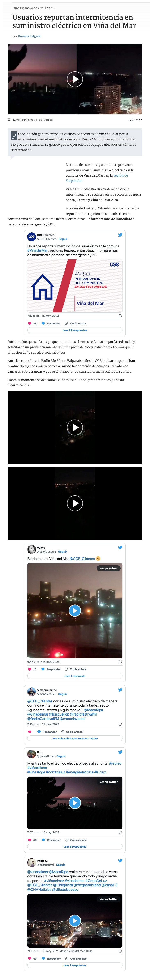Open Leer más sobre este tema en Twitter
Viewport: 150px width, 980px height.
tap(75, 738)
